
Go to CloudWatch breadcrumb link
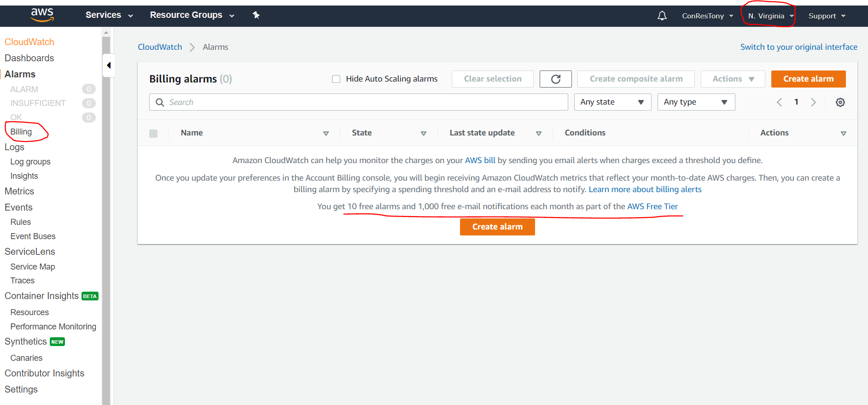point(160,47)
